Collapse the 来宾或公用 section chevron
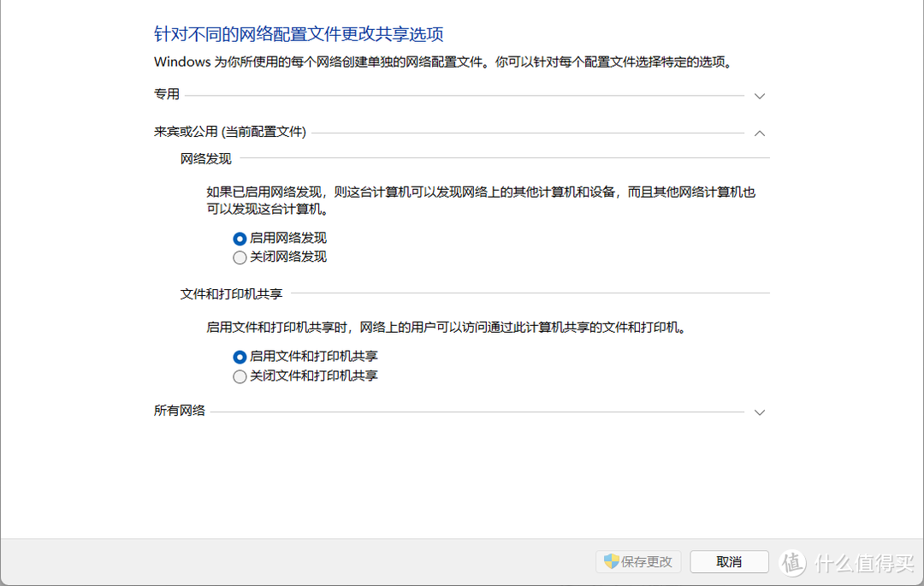This screenshot has width=924, height=586. [759, 133]
